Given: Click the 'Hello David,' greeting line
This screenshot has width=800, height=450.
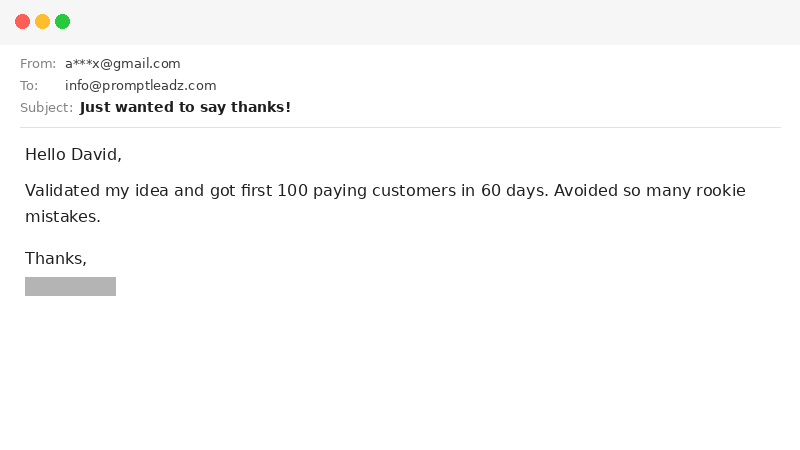Looking at the screenshot, I should [x=73, y=155].
